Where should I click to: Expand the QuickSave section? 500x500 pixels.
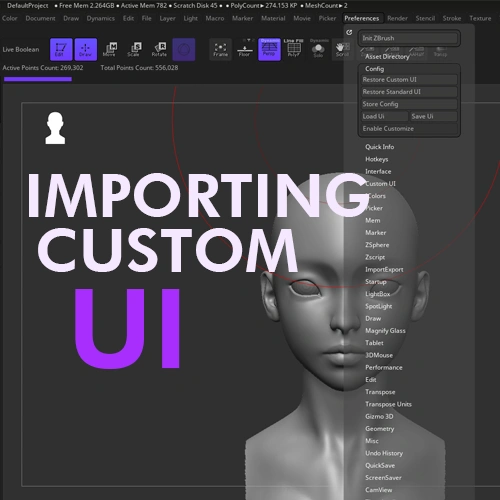(x=380, y=465)
